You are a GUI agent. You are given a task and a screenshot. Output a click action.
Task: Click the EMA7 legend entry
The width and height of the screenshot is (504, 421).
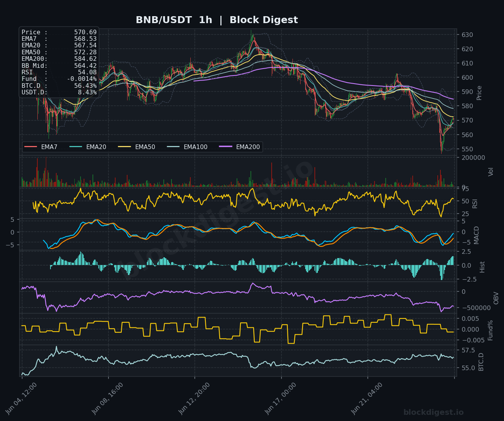click(41, 147)
